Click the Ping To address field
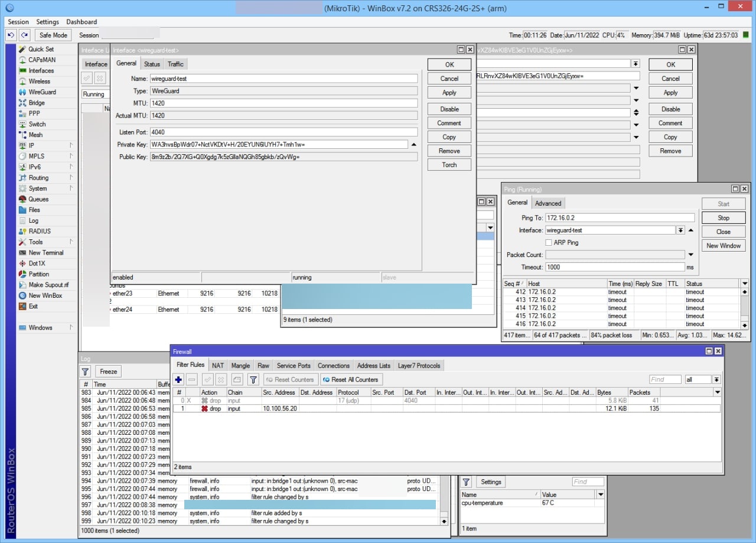Screen dimensions: 756x543 point(620,218)
